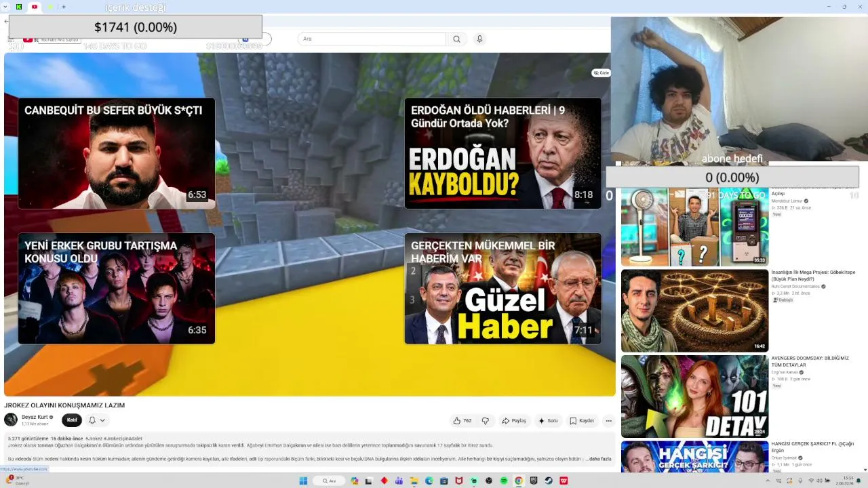The image size is (868, 488).
Task: Click the Soru ask button
Action: click(x=548, y=421)
